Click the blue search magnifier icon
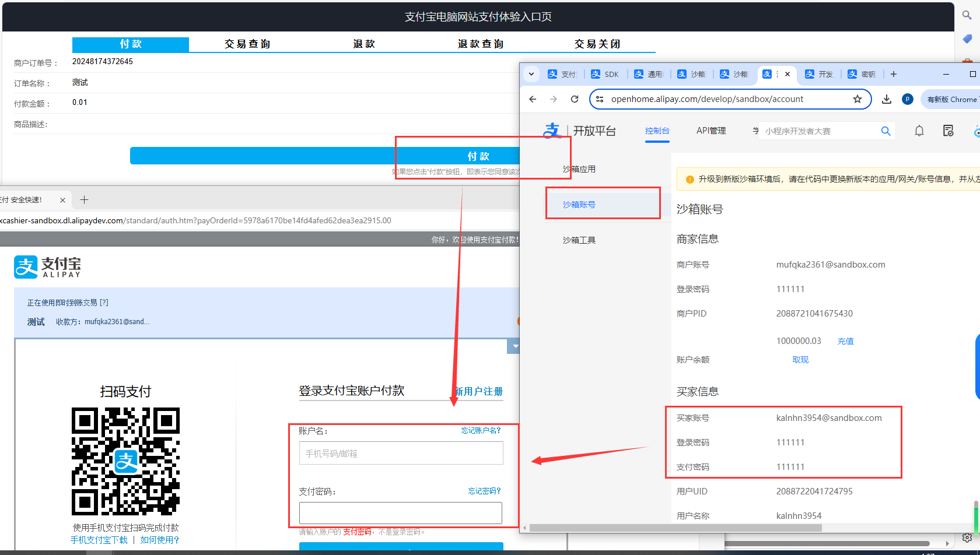The height and width of the screenshot is (555, 980). (885, 131)
